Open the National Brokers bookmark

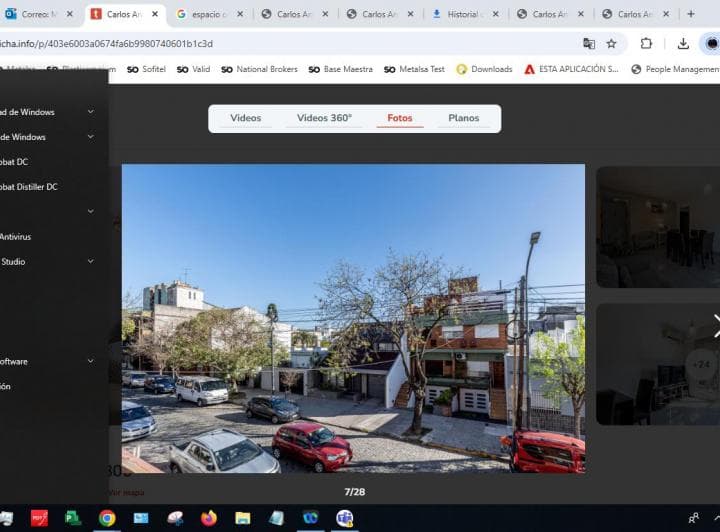pos(259,69)
